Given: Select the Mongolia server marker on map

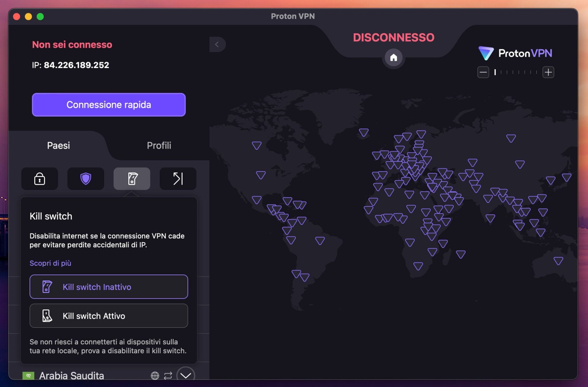Looking at the screenshot, I should coord(520,164).
